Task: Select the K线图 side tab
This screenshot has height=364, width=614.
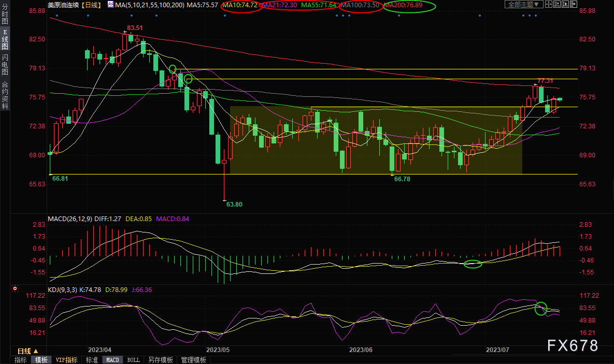Action: [5, 39]
